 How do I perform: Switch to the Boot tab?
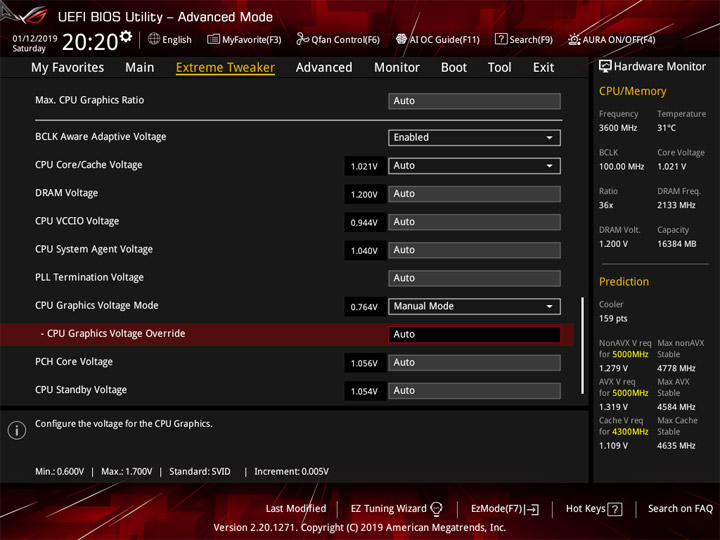point(454,68)
